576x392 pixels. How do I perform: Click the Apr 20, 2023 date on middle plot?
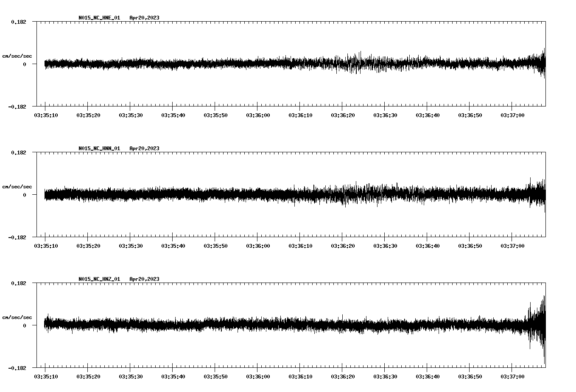click(145, 149)
